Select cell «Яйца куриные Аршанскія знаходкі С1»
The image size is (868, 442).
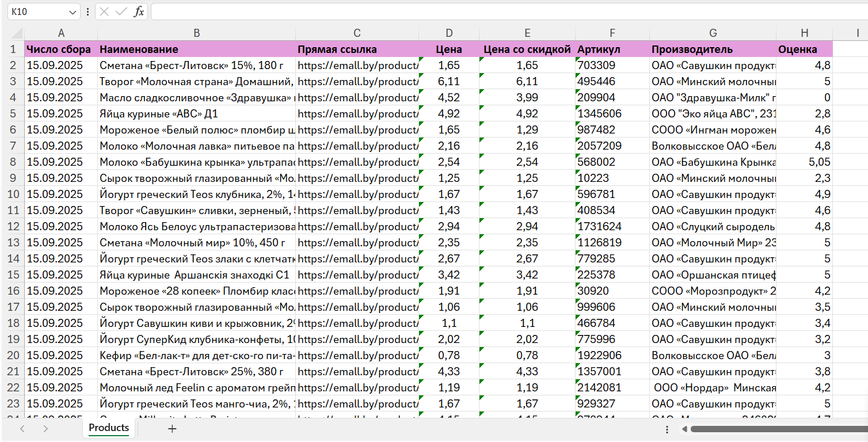(197, 275)
